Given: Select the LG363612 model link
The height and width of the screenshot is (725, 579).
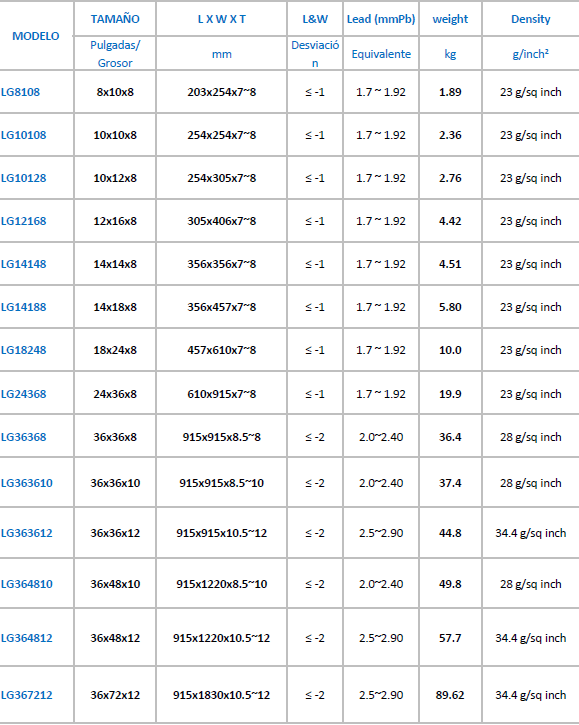Looking at the screenshot, I should [27, 533].
